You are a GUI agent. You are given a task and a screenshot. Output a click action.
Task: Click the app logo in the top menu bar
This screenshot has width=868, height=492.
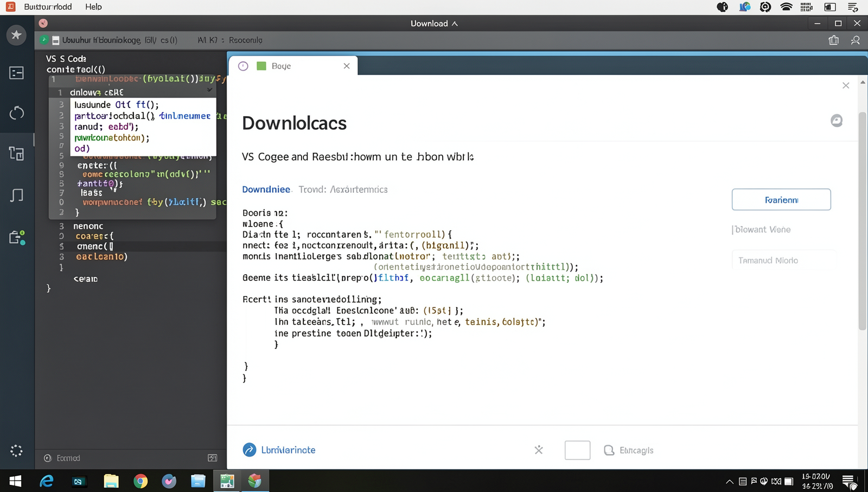pyautogui.click(x=10, y=7)
